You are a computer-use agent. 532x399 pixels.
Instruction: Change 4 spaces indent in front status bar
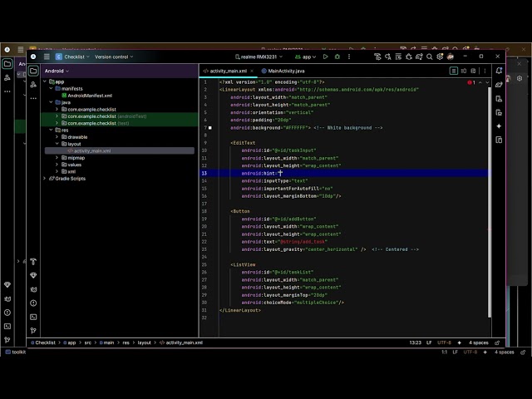(x=479, y=342)
